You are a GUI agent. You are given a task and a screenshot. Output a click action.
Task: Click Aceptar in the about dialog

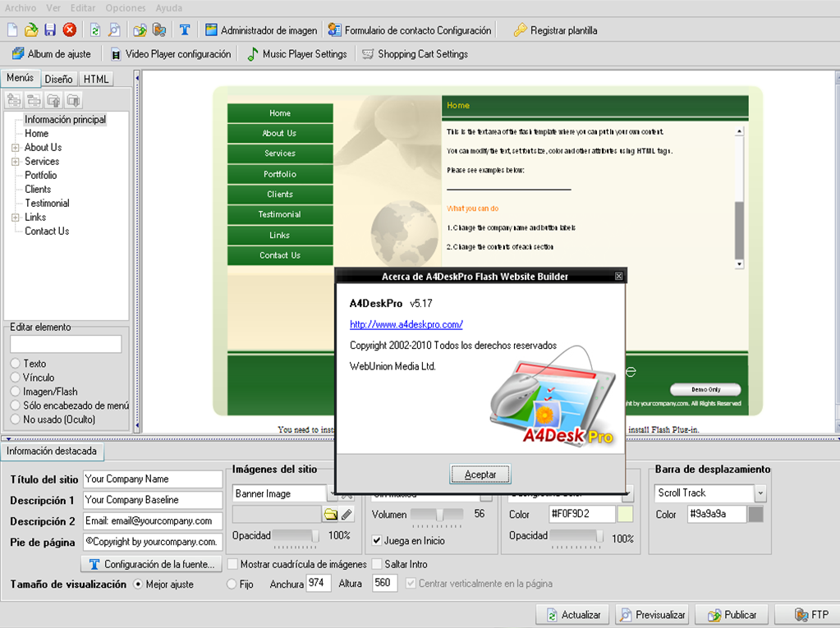(480, 474)
